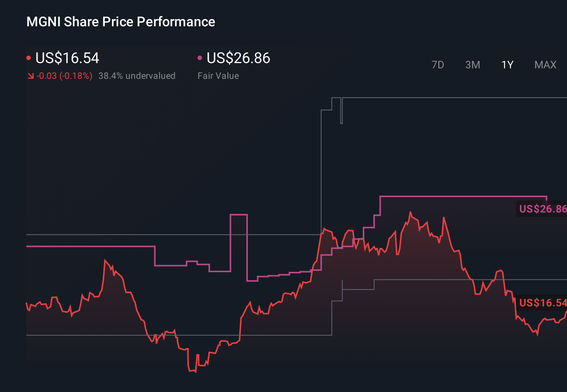Click the US$26.86 fair value price flag
The height and width of the screenshot is (392, 567).
tap(542, 209)
